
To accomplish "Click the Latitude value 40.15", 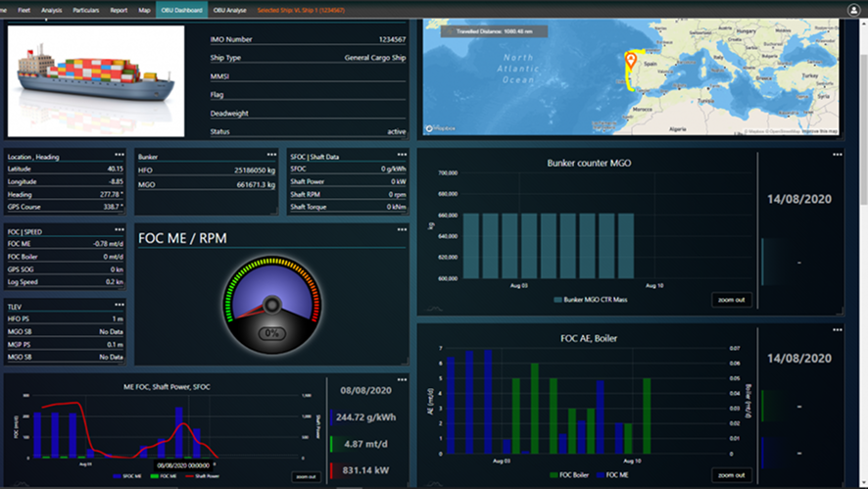I will [116, 169].
